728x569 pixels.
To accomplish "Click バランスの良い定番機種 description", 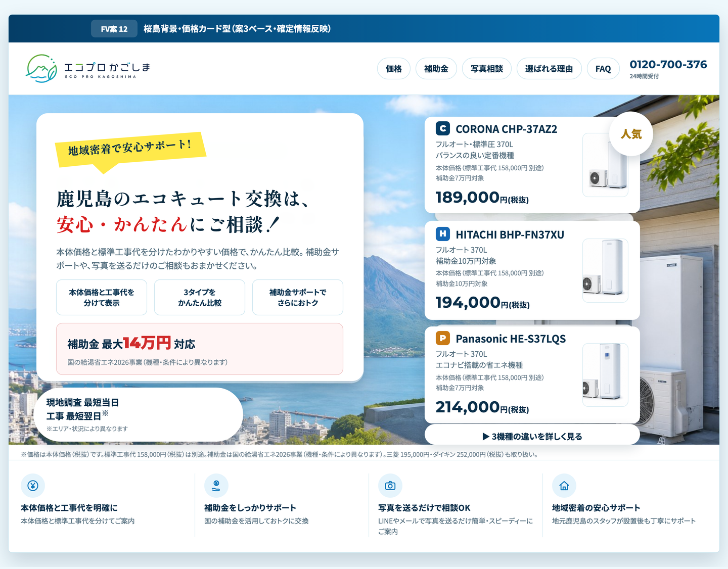I will (x=475, y=156).
